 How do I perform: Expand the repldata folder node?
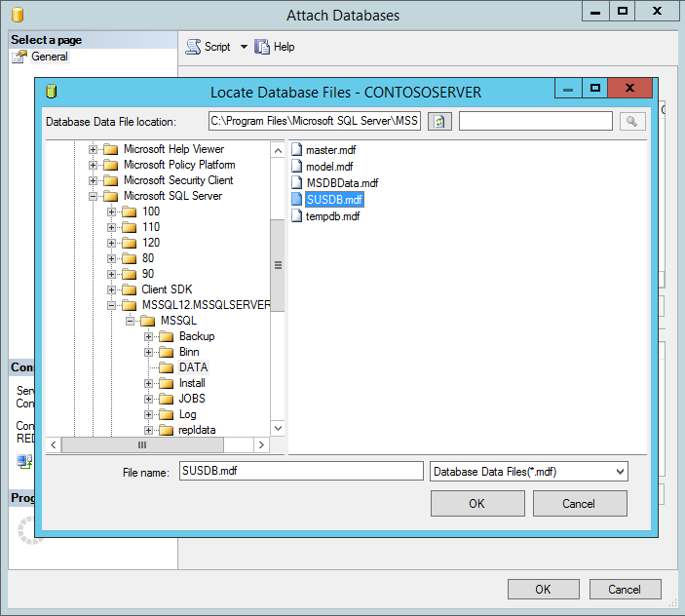(148, 431)
